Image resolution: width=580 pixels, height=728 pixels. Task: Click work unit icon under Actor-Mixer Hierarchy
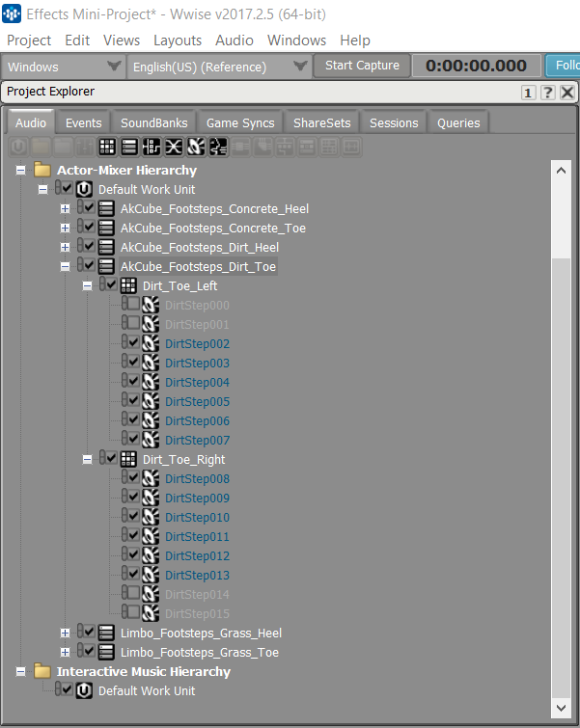84,189
